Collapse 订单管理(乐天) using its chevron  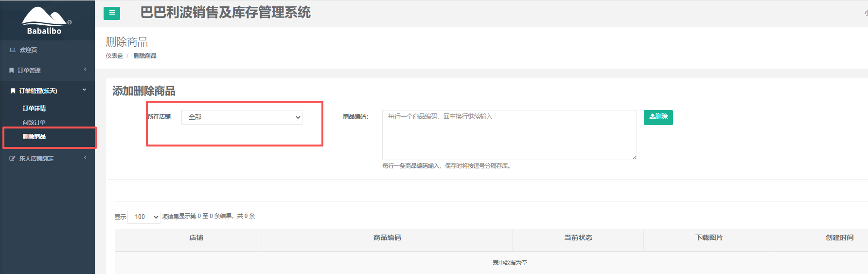point(85,90)
